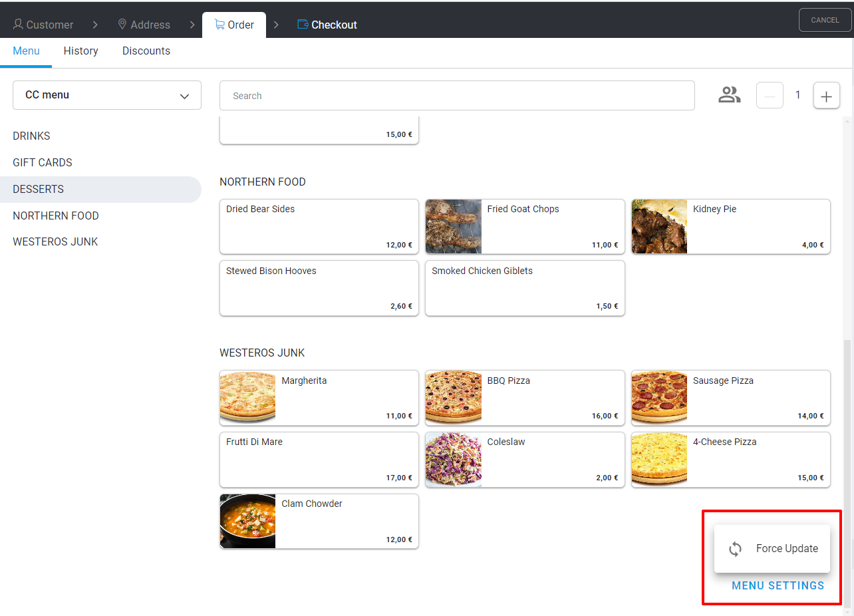This screenshot has width=854, height=616.
Task: Click the guests count people icon
Action: [729, 95]
